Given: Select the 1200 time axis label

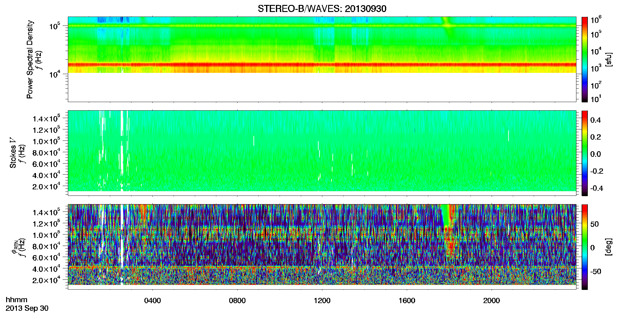Looking at the screenshot, I should click(322, 301).
